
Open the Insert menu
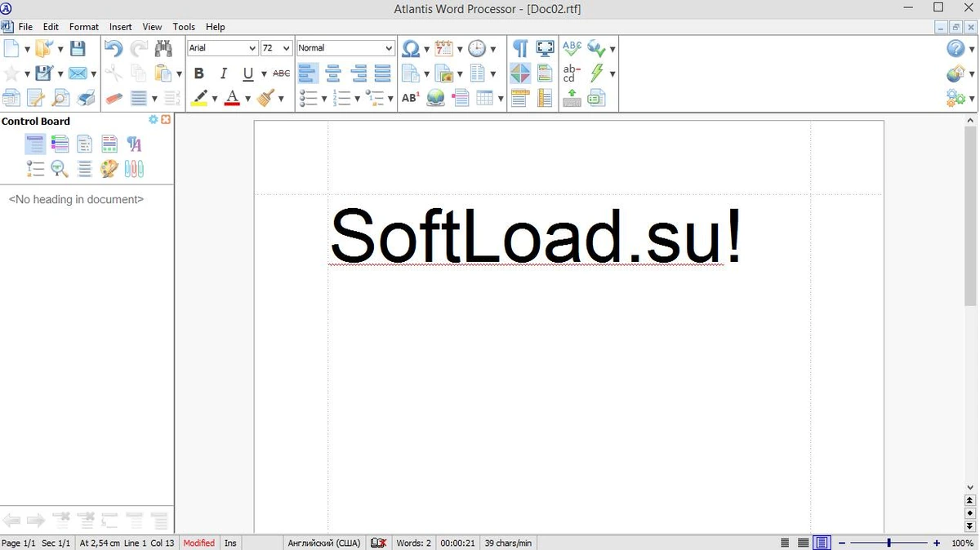(x=121, y=27)
